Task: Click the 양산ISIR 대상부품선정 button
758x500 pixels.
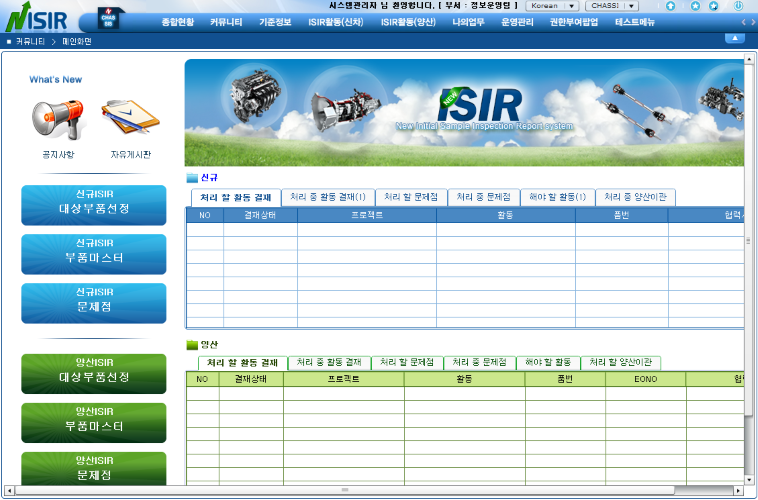Action: pos(94,374)
